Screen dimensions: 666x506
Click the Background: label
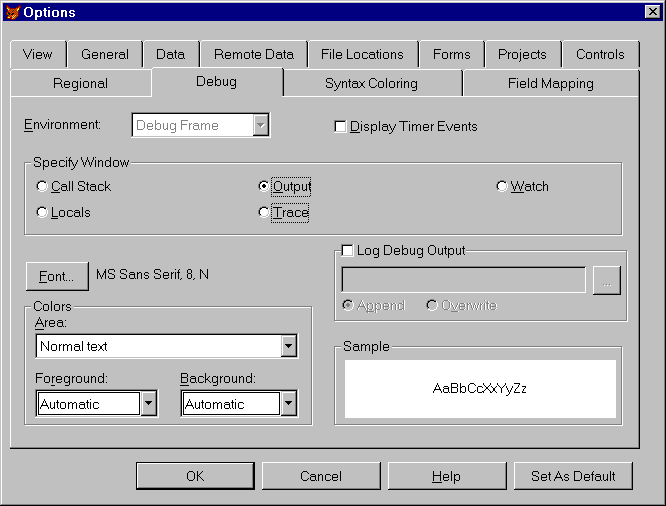point(218,379)
